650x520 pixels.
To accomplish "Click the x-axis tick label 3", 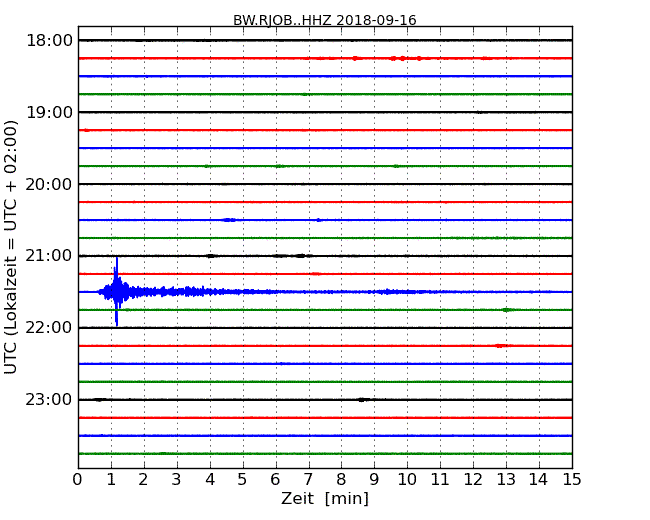I will coord(177,480).
